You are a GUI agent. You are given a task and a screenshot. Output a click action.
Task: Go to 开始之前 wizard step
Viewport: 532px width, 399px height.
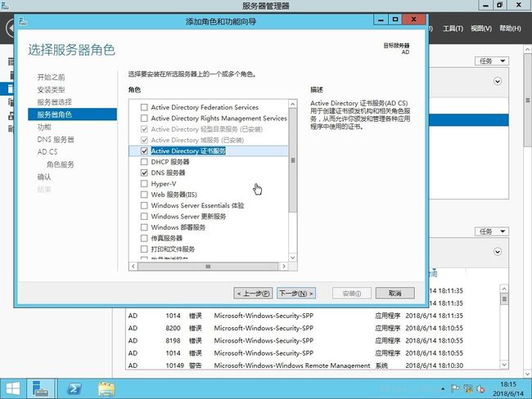pos(51,78)
